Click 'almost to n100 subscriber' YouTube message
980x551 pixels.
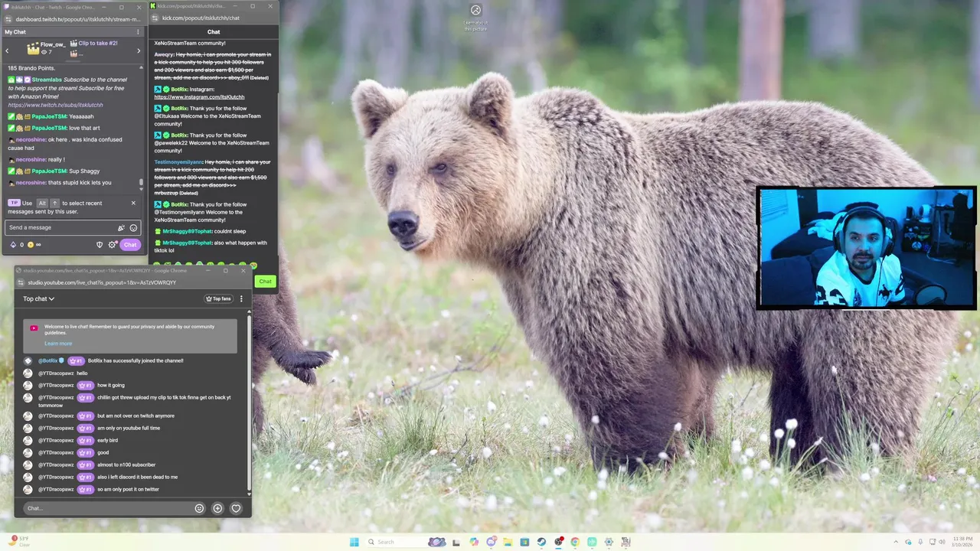126,465
